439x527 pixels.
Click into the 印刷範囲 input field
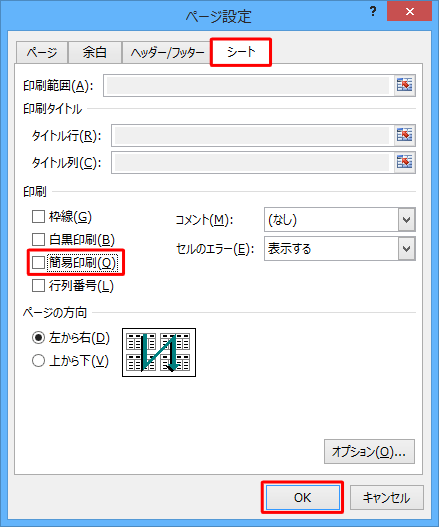coord(248,85)
